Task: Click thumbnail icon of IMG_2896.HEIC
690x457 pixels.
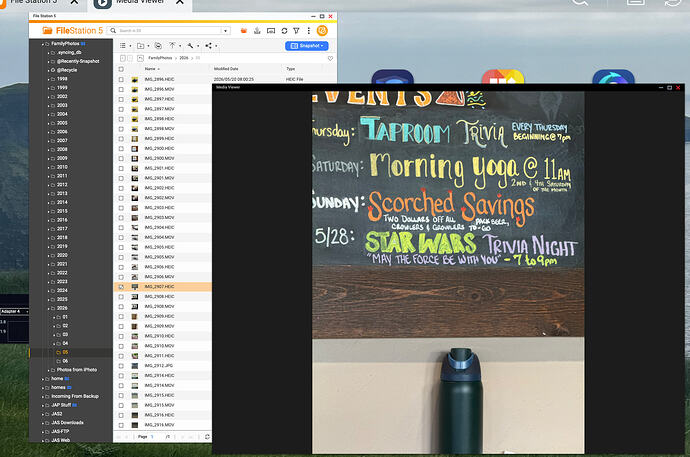Action: [135, 80]
